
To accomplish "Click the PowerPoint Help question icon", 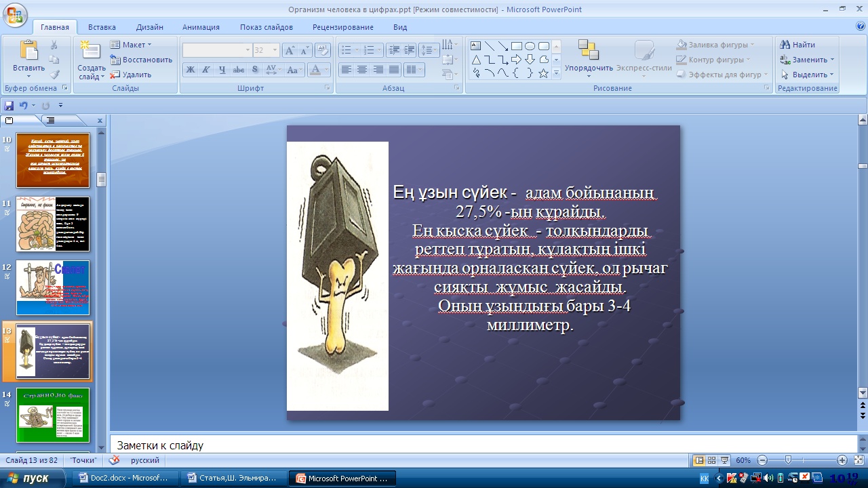I will tap(861, 26).
